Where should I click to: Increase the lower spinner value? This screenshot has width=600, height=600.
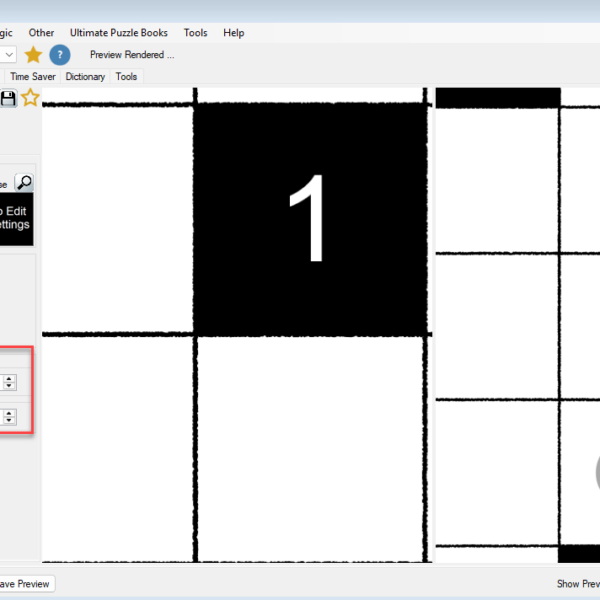pyautogui.click(x=9, y=411)
